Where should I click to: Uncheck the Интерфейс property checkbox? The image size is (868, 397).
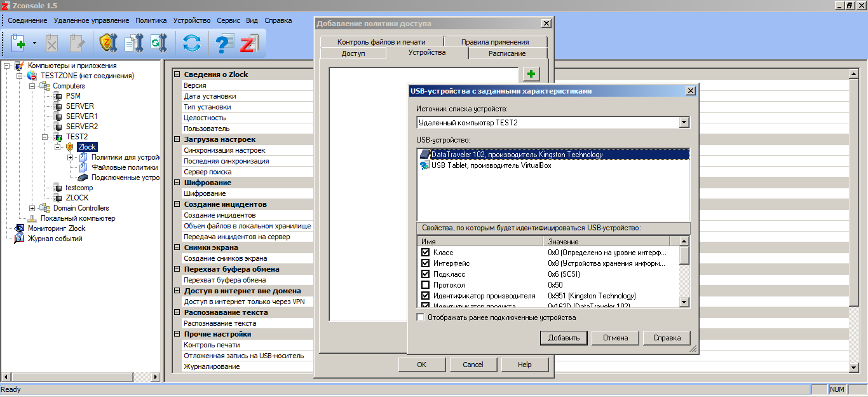426,263
